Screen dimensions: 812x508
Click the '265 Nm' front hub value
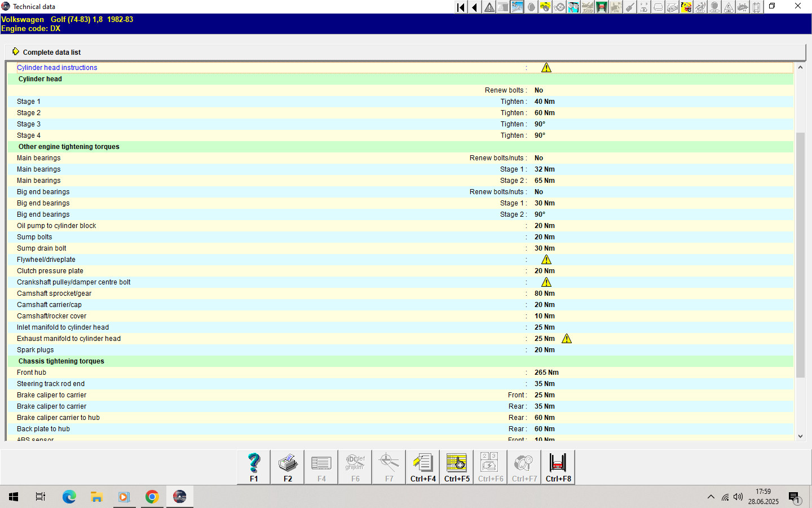pyautogui.click(x=546, y=373)
